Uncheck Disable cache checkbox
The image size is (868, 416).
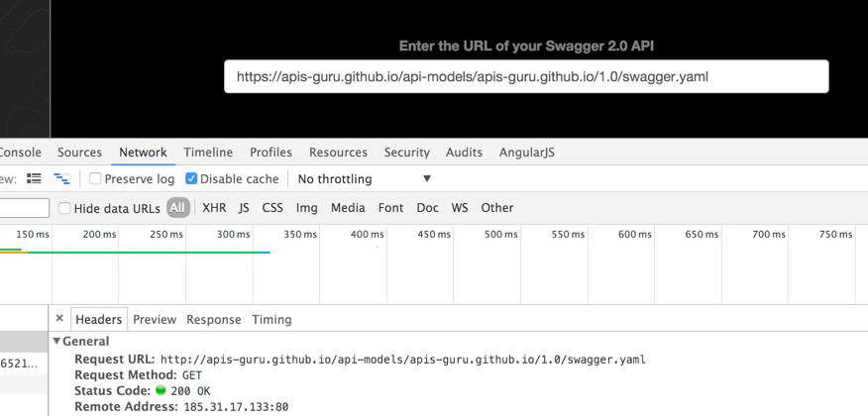pos(191,178)
